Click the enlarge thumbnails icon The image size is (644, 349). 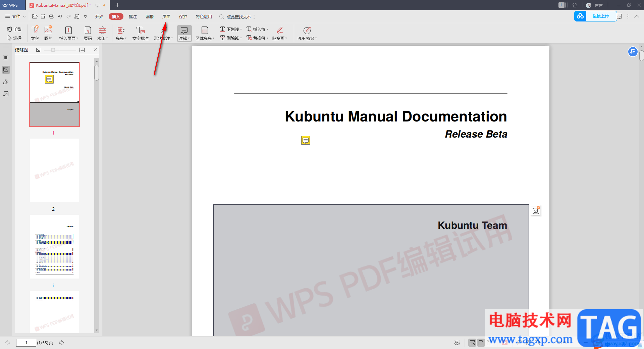coord(82,50)
